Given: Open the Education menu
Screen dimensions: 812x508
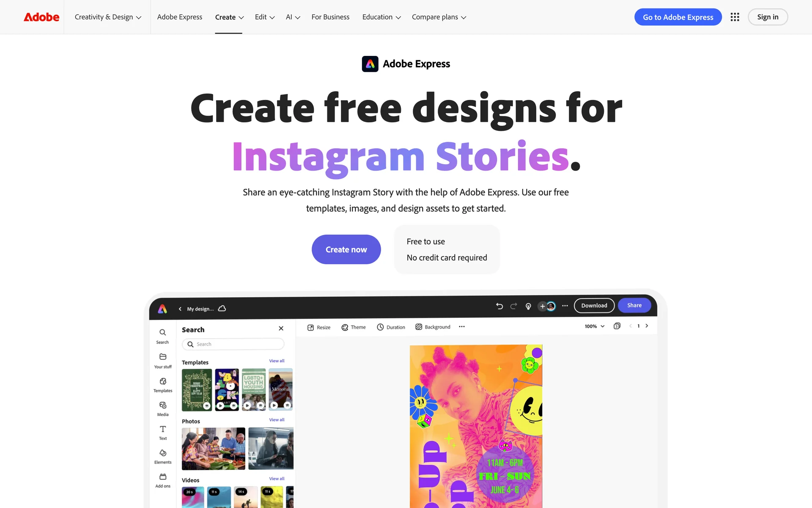Looking at the screenshot, I should point(381,17).
